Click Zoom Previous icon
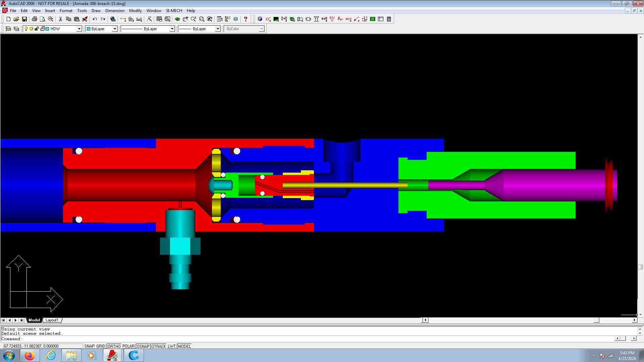This screenshot has height=362, width=644. [210, 19]
